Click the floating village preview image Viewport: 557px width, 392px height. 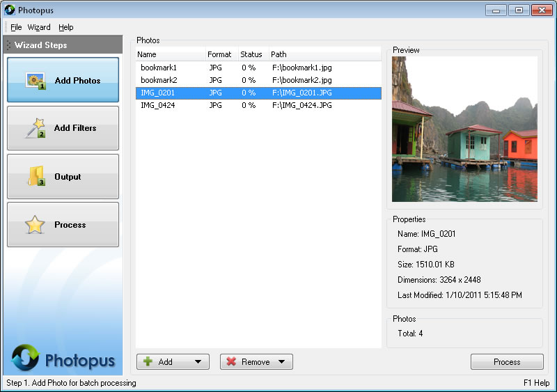click(x=464, y=129)
